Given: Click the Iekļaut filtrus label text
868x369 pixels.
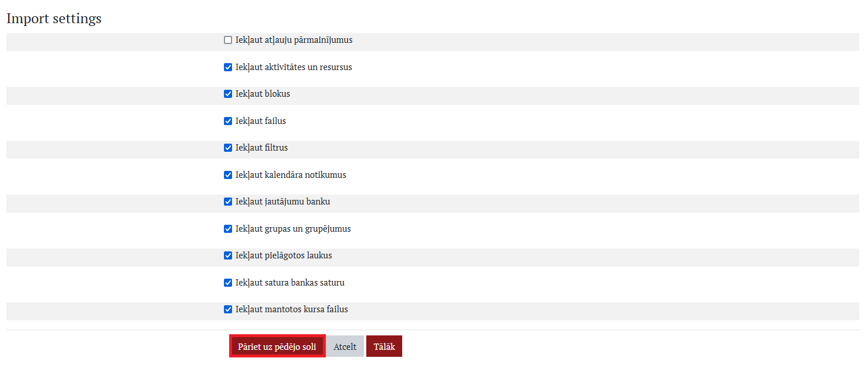Looking at the screenshot, I should (x=262, y=148).
